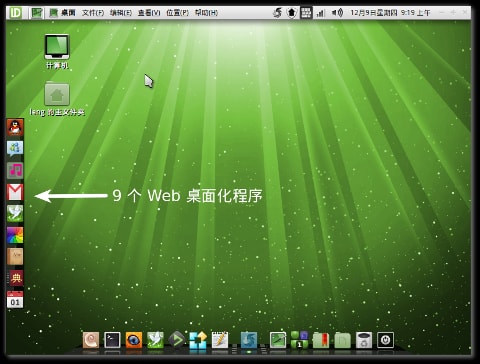Open the 文件(F) menu
This screenshot has width=480, height=364.
(93, 13)
